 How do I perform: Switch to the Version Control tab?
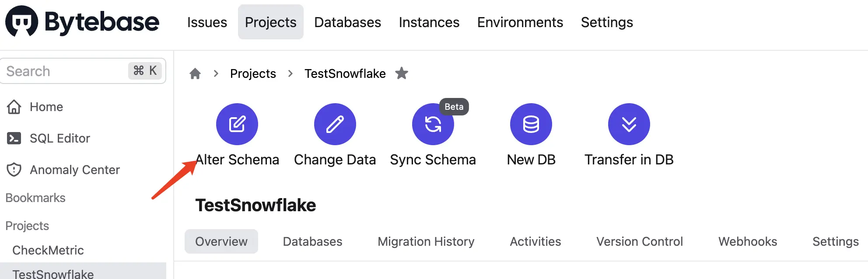point(640,241)
